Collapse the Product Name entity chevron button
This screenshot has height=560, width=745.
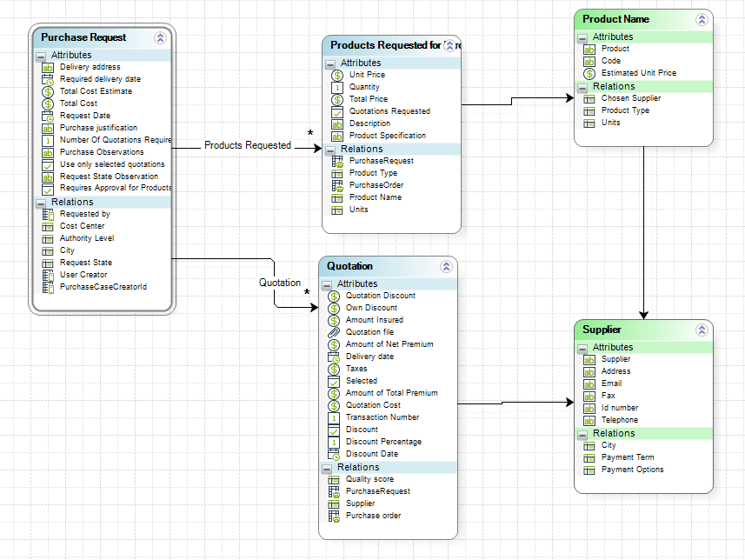(x=702, y=19)
